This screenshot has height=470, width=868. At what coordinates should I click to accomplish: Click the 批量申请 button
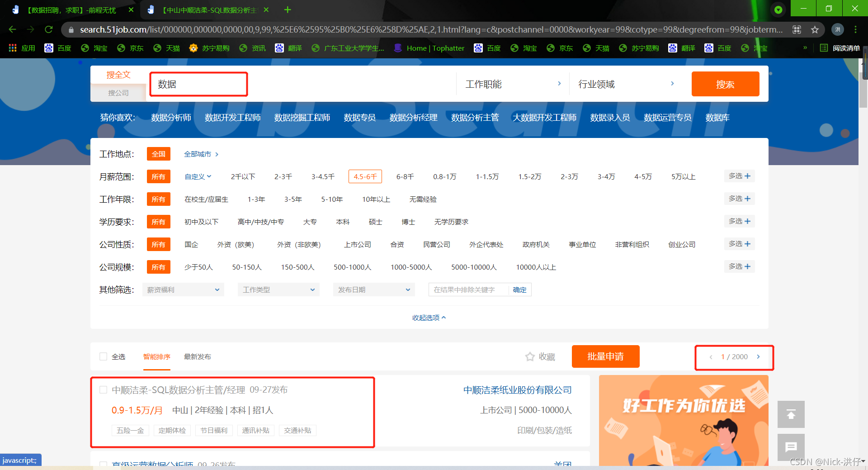click(x=605, y=356)
